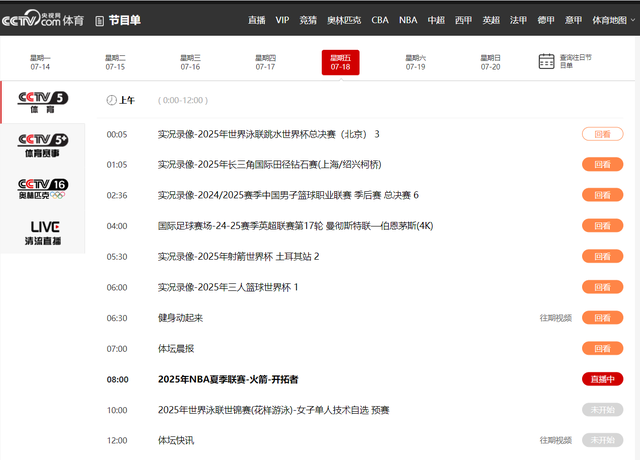Click the 体坛快讯 program title
Image resolution: width=640 pixels, height=460 pixels.
point(176,440)
